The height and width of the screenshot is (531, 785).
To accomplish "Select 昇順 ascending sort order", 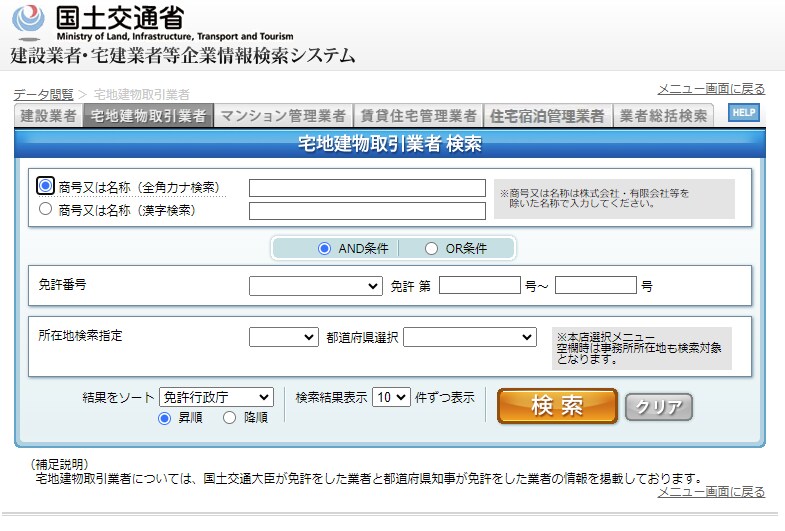I will [x=164, y=418].
